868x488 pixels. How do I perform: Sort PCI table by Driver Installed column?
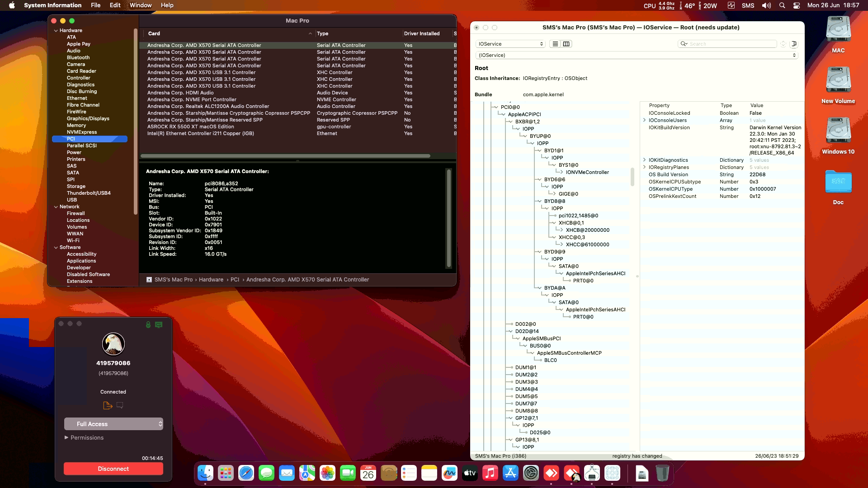pos(427,33)
